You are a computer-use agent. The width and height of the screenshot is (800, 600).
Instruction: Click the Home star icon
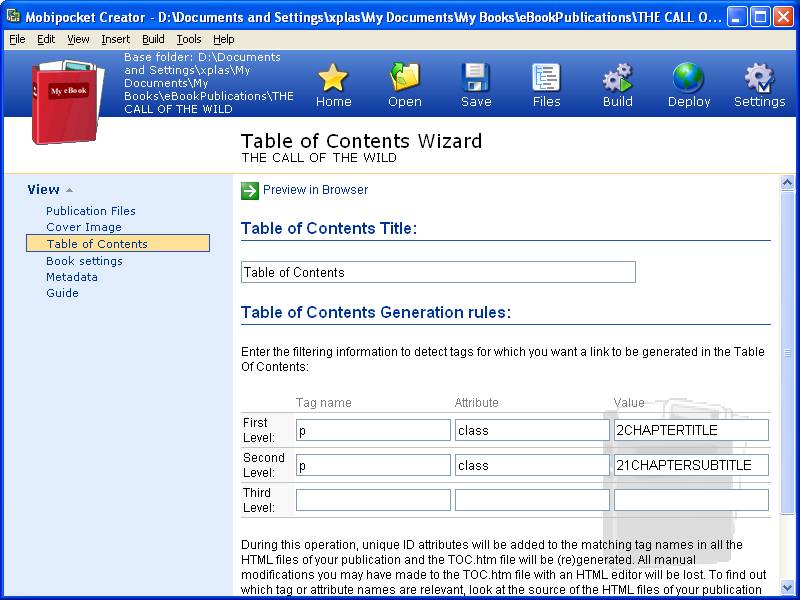click(333, 78)
